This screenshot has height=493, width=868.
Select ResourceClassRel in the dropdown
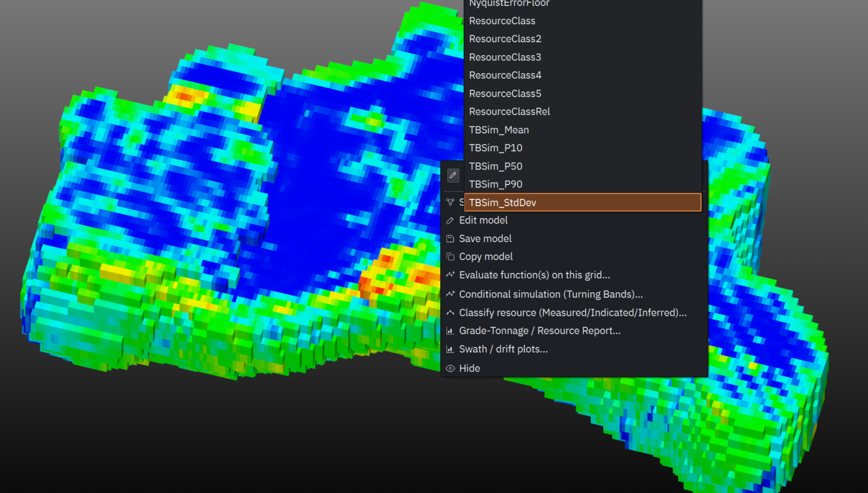[x=583, y=112]
